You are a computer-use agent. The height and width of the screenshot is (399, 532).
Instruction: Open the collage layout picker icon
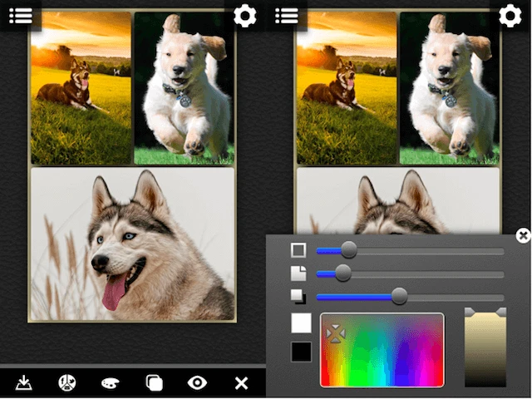point(67,382)
